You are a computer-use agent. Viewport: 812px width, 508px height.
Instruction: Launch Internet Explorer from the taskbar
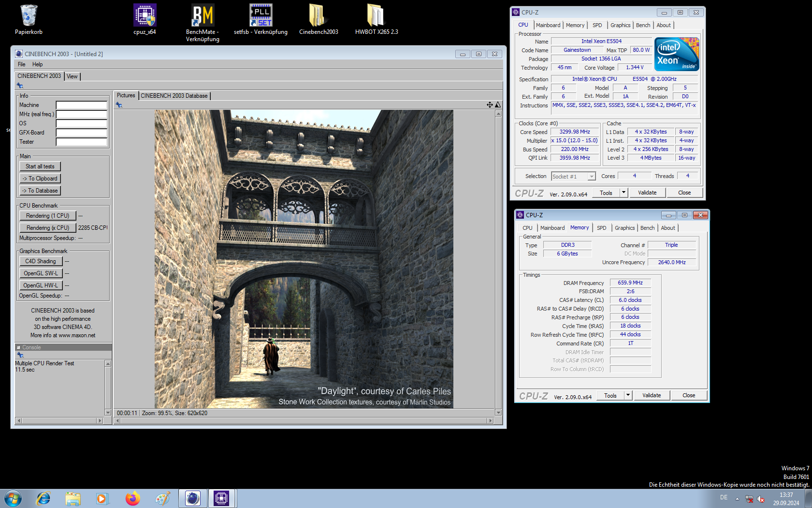43,498
